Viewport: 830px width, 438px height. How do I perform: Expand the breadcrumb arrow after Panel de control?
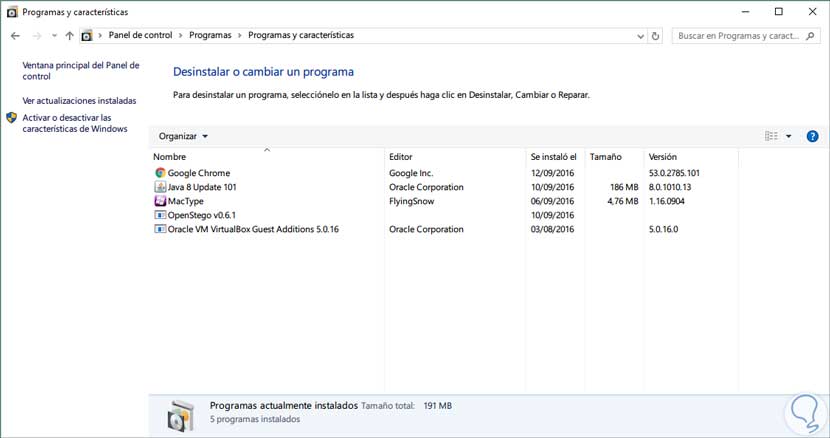181,35
